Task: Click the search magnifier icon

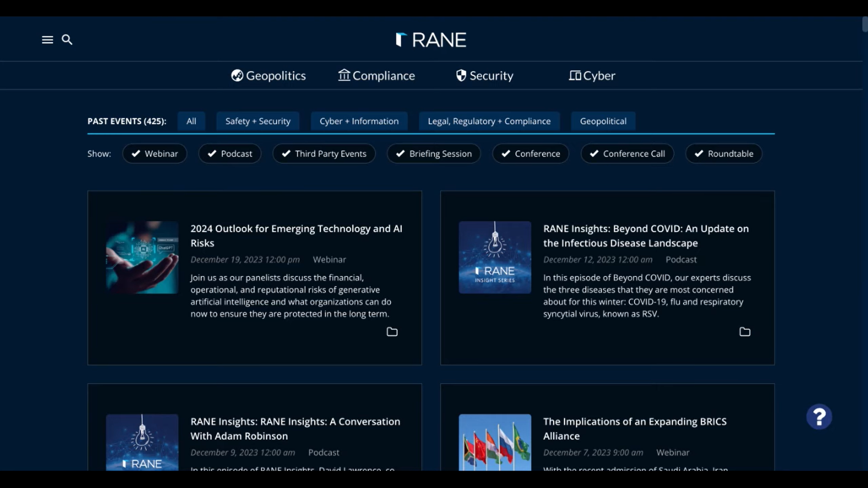Action: 67,40
